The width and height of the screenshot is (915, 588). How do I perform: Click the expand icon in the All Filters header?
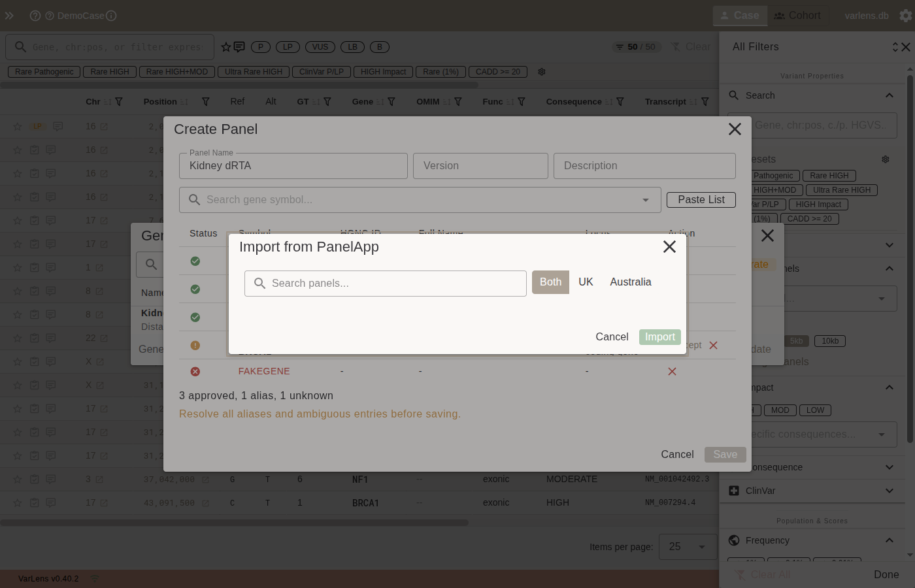coord(895,46)
